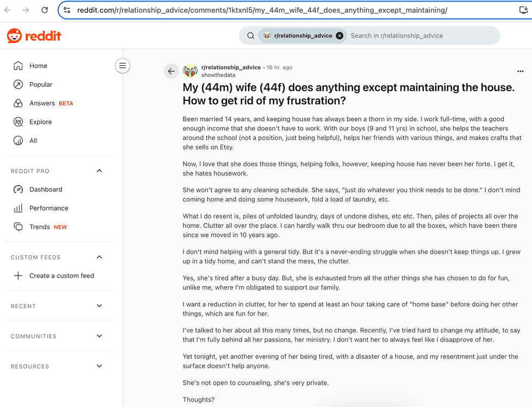Click the Dashboard gauge icon
Image resolution: width=532 pixels, height=407 pixels.
(x=18, y=189)
